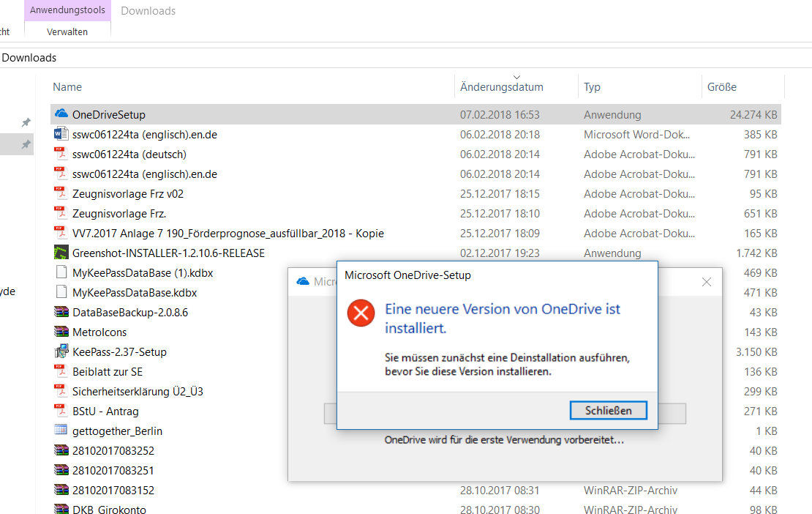
Task: Click the calendar icon of gettogether_Berlin
Action: point(61,430)
